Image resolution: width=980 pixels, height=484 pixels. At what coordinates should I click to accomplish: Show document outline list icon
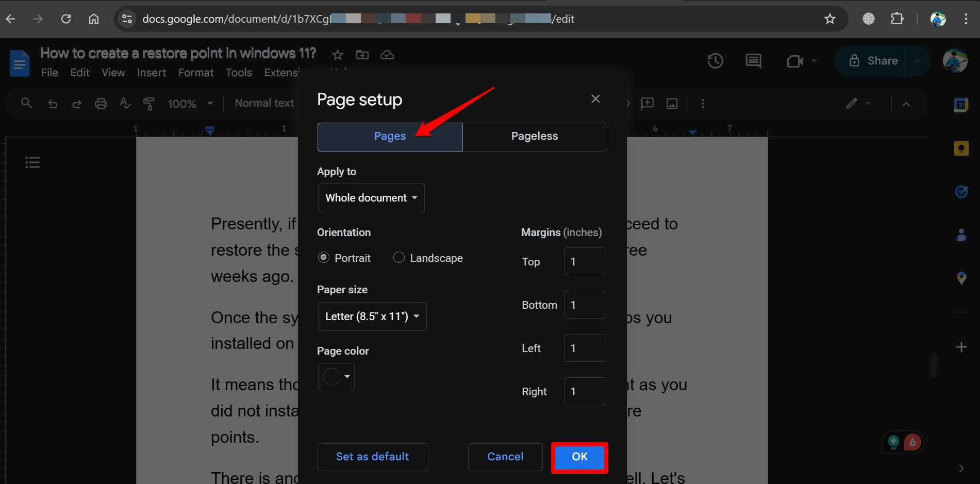click(x=32, y=162)
